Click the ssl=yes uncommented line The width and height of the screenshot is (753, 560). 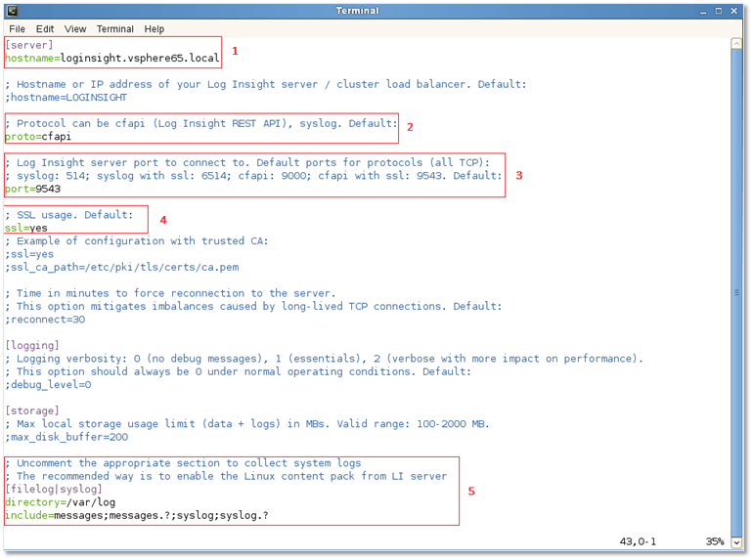26,229
